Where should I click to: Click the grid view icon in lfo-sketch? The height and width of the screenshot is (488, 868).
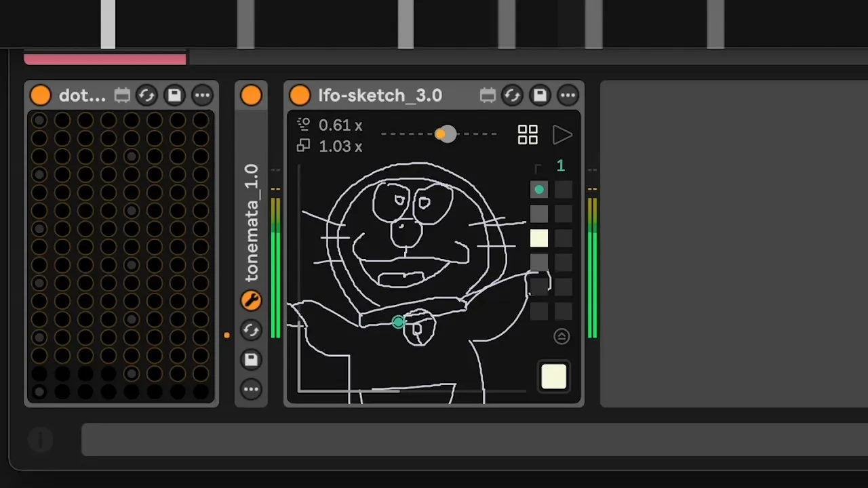pos(528,134)
